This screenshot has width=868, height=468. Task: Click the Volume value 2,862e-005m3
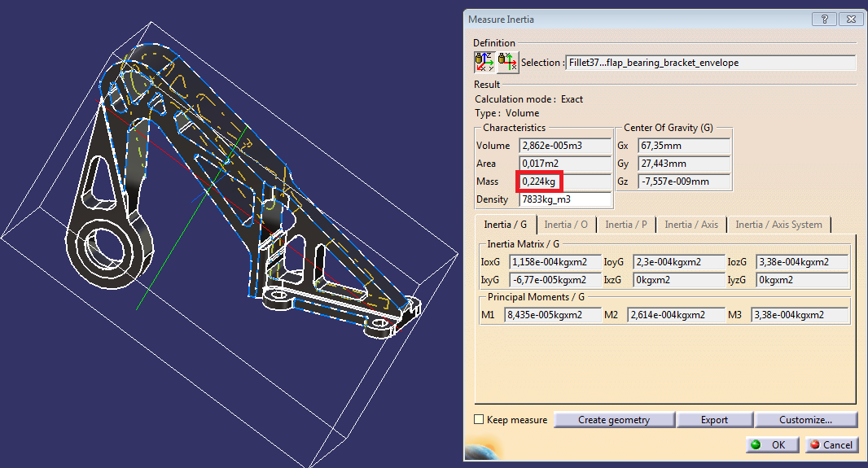pyautogui.click(x=565, y=146)
